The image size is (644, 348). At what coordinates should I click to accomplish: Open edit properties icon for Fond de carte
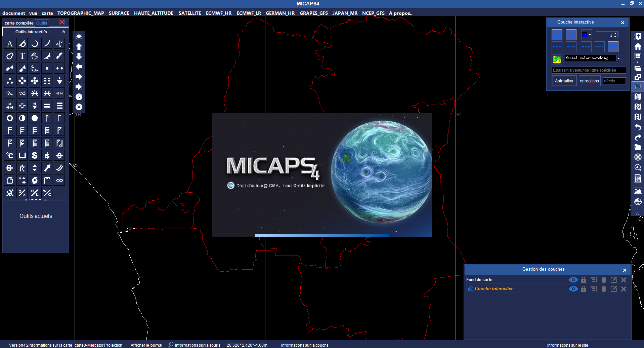613,280
